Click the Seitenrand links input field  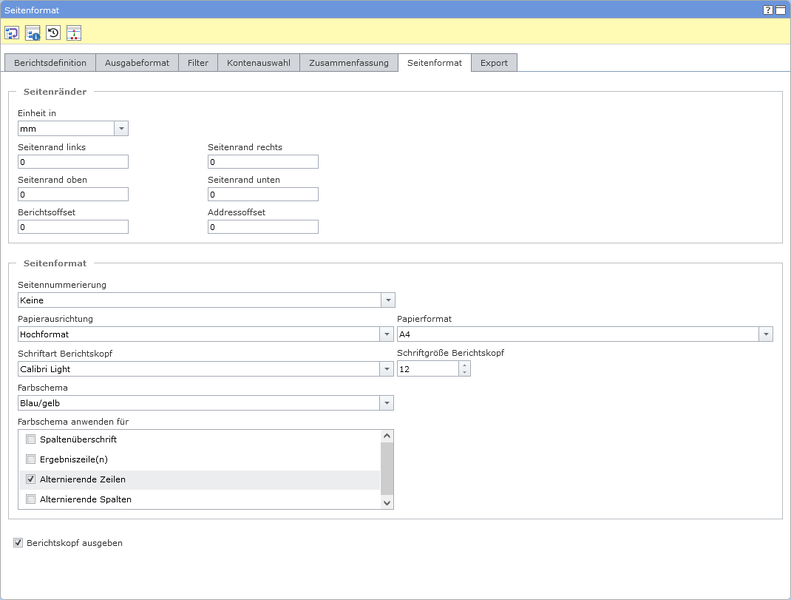coord(73,162)
